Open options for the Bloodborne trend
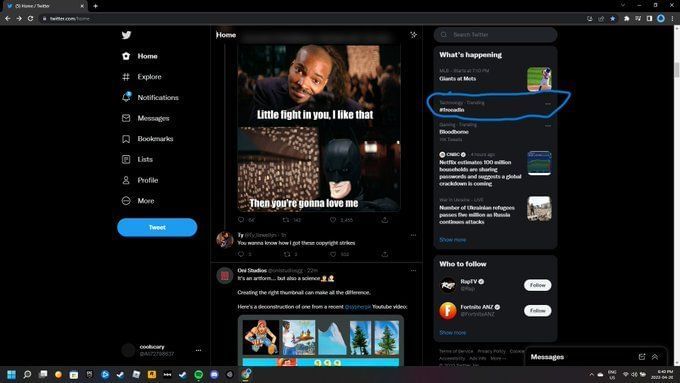 [548, 126]
